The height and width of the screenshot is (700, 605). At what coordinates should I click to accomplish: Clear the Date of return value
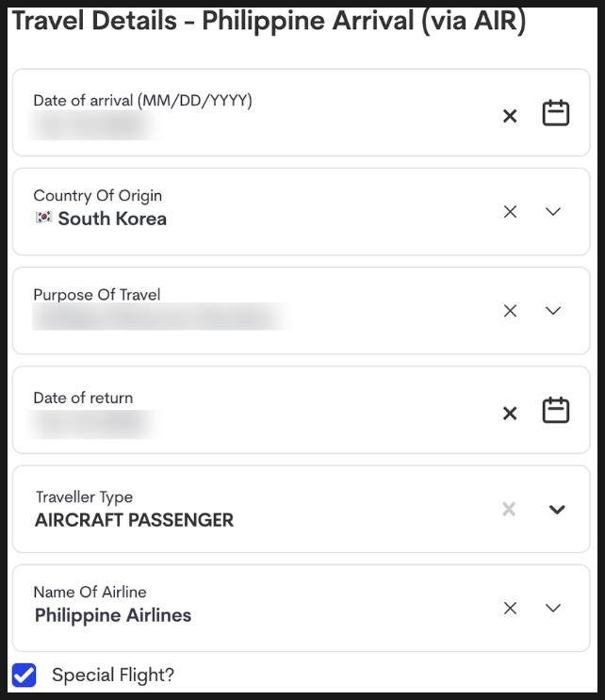(510, 414)
